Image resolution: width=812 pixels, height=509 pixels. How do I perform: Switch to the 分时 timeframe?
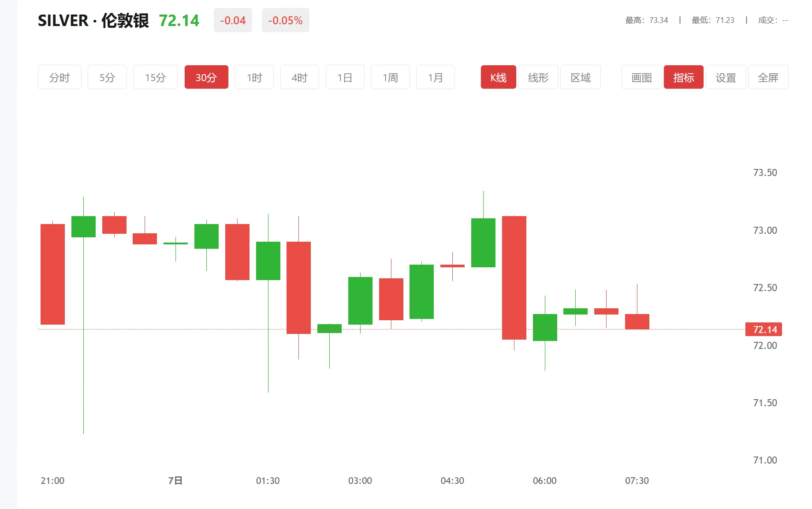coord(60,77)
